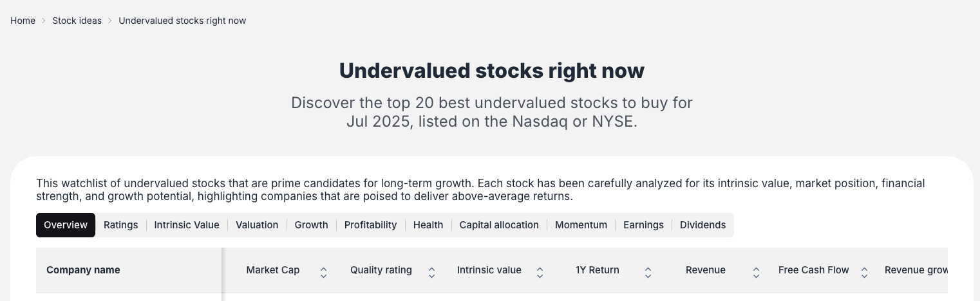Switch to the Health tab
The image size is (980, 301).
pyautogui.click(x=428, y=225)
